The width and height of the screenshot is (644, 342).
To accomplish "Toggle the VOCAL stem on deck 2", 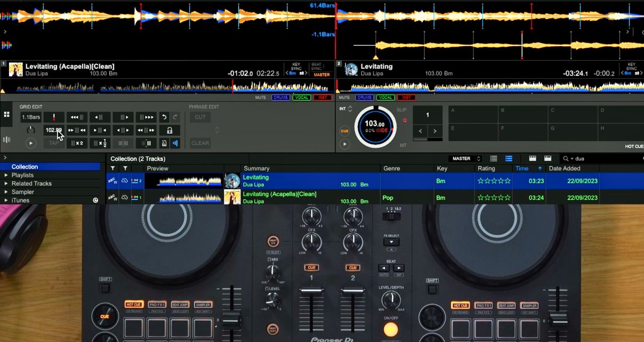I will [x=385, y=97].
